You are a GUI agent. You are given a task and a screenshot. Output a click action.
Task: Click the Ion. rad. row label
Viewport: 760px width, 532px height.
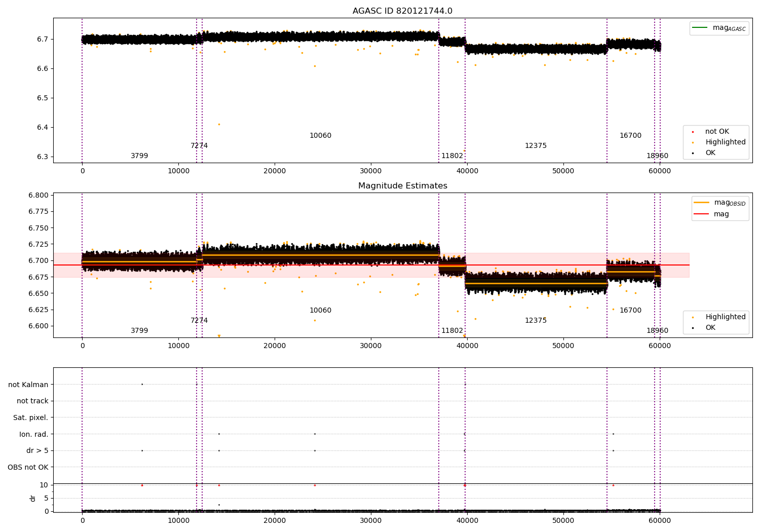click(x=34, y=434)
